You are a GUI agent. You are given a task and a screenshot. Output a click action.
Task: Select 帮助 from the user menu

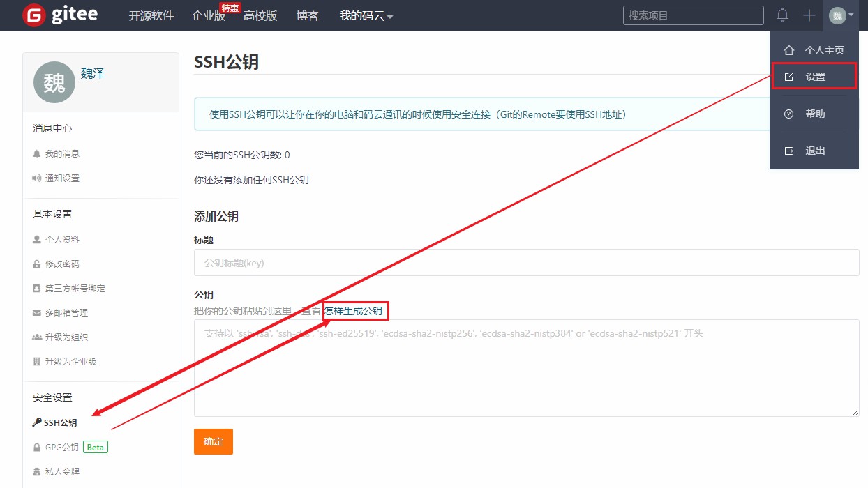[x=814, y=114]
